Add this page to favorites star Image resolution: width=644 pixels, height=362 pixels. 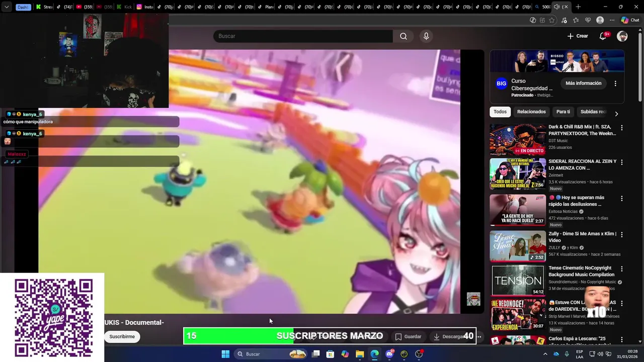pyautogui.click(x=552, y=20)
